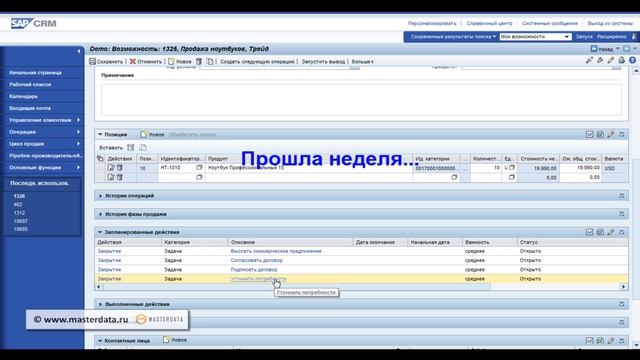This screenshot has width=640, height=360.
Task: Click Создать следующую операцию button
Action: (x=258, y=62)
